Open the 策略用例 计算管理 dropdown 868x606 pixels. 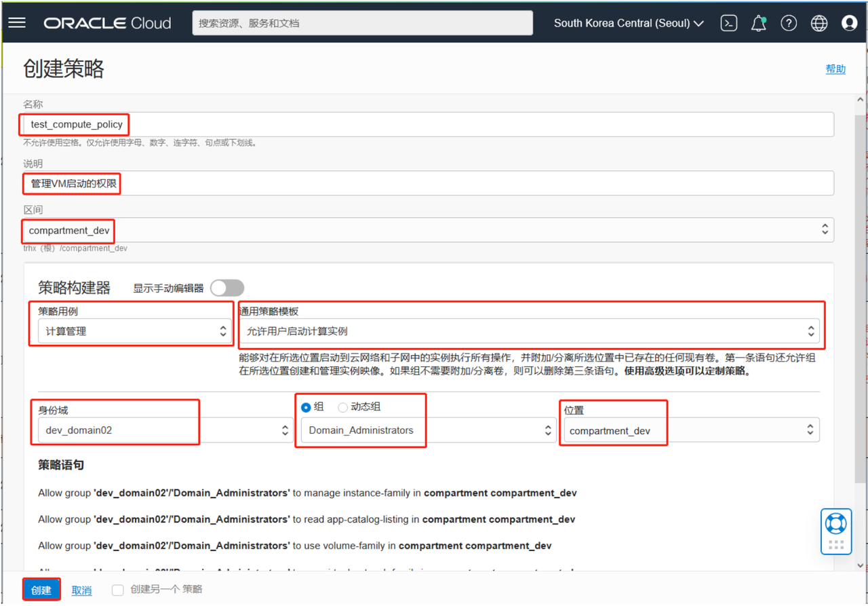pos(135,331)
